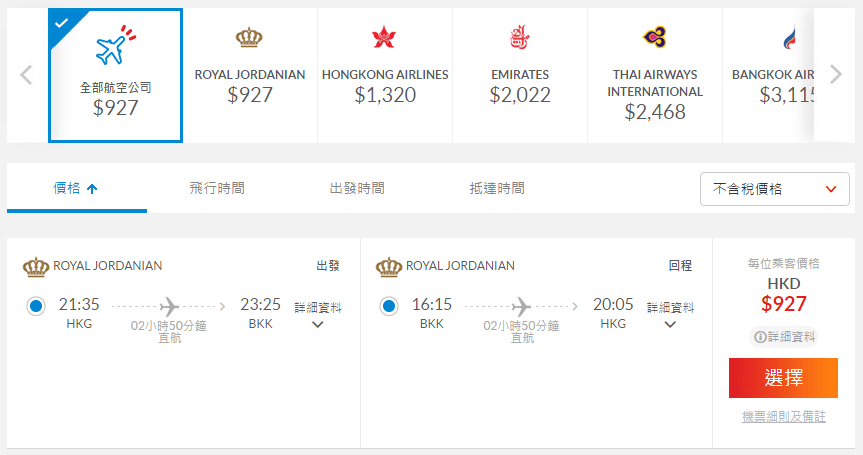Pick the Thai Airways International logo
This screenshot has height=455, width=863.
(655, 38)
